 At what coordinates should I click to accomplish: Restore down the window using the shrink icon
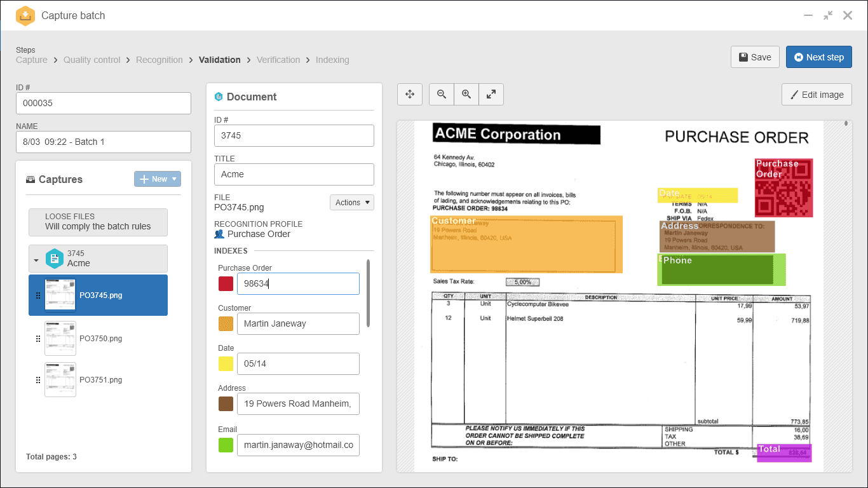[828, 15]
